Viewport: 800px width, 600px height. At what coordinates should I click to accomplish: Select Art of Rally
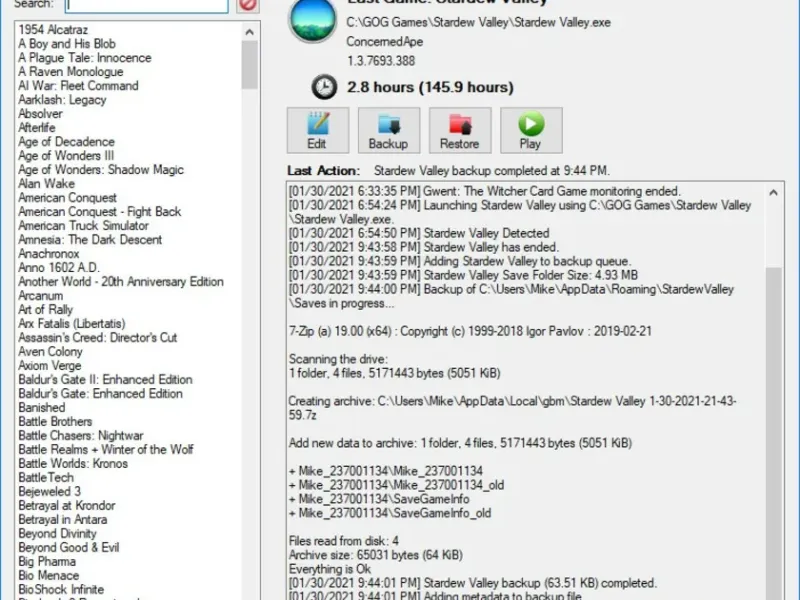[x=45, y=310]
